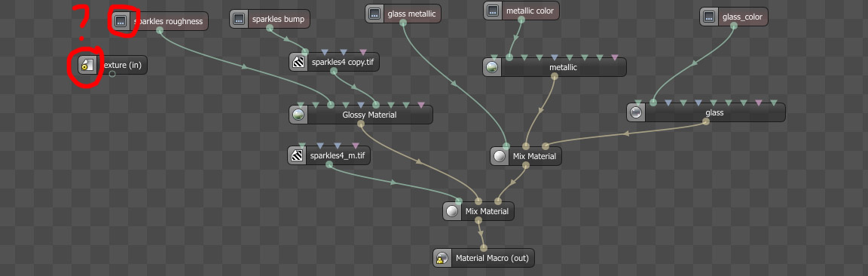
Task: Click the Texture (in) output pin
Action: pos(112,74)
